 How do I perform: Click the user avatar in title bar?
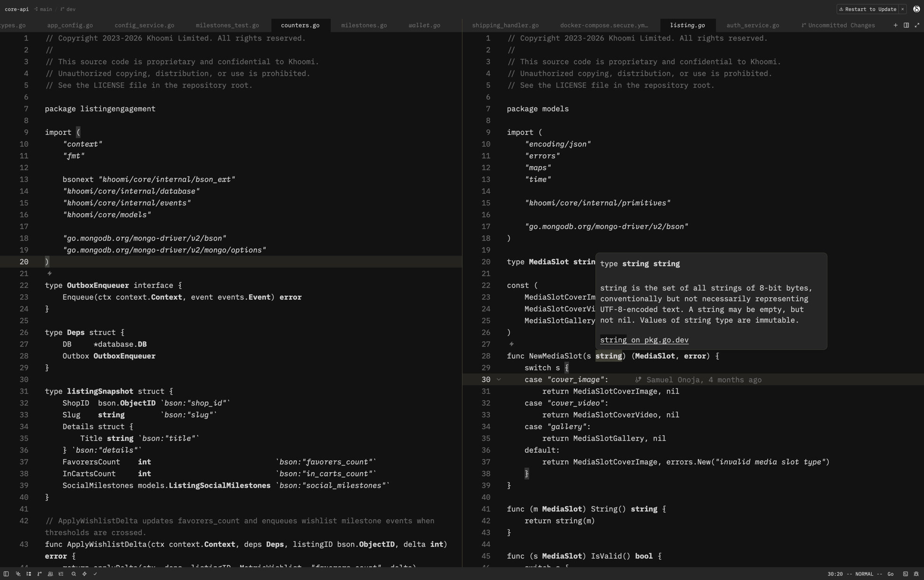(x=916, y=9)
